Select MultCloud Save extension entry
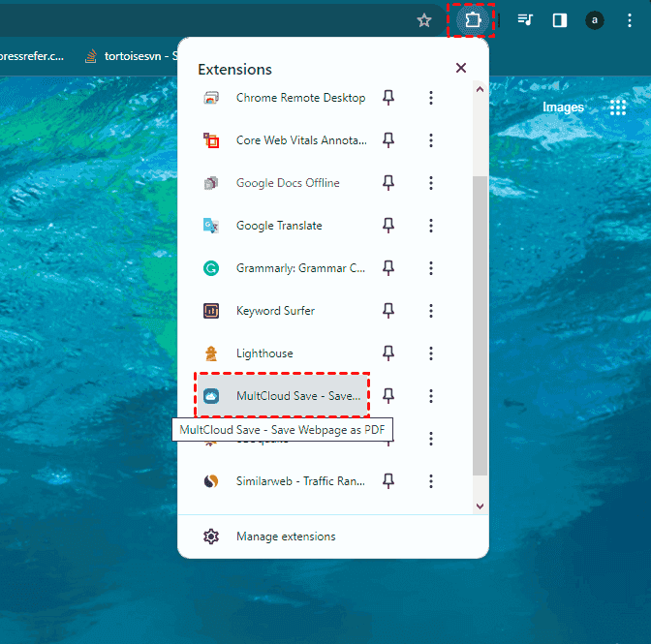The width and height of the screenshot is (651, 644). (x=282, y=396)
